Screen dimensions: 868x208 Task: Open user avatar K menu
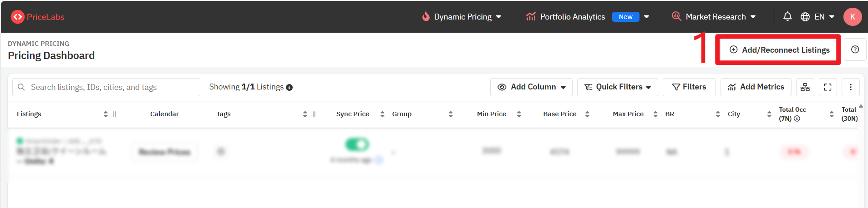pyautogui.click(x=852, y=17)
